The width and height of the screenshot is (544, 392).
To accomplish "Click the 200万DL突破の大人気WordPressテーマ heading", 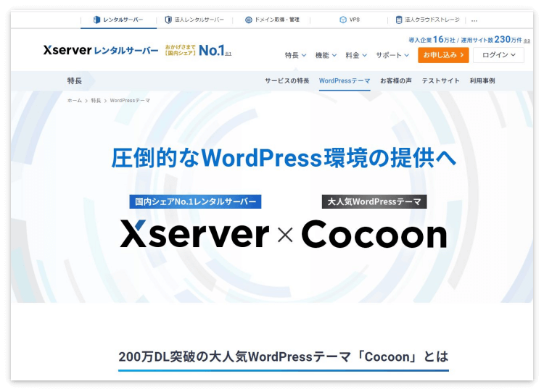I will pos(284,357).
